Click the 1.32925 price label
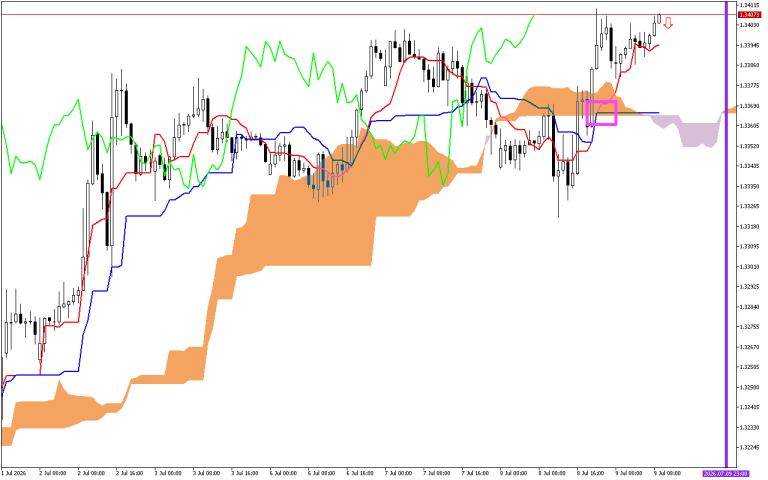Viewport: 768px width, 480px height. pyautogui.click(x=749, y=287)
